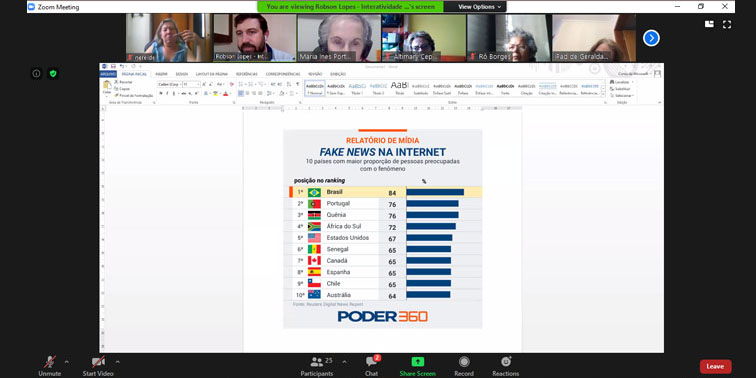Click the green Share Screen icon
This screenshot has height=378, width=756.
(x=418, y=362)
